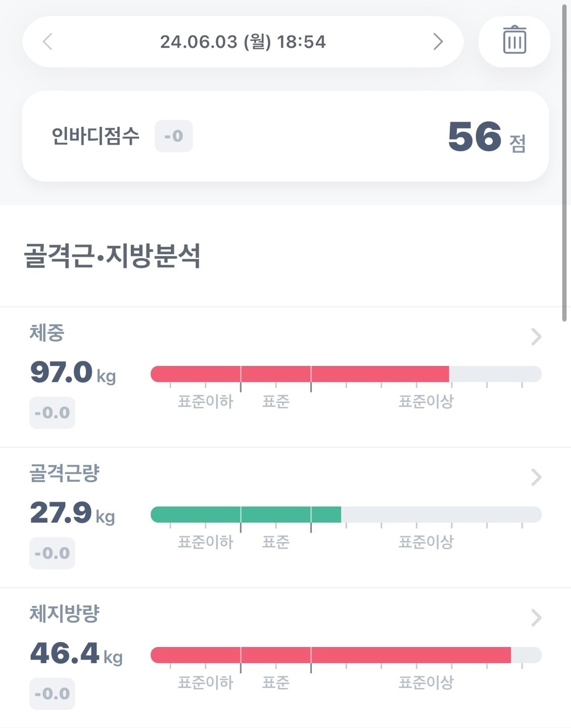
Task: Tap the -0 score change badge
Action: [x=173, y=136]
